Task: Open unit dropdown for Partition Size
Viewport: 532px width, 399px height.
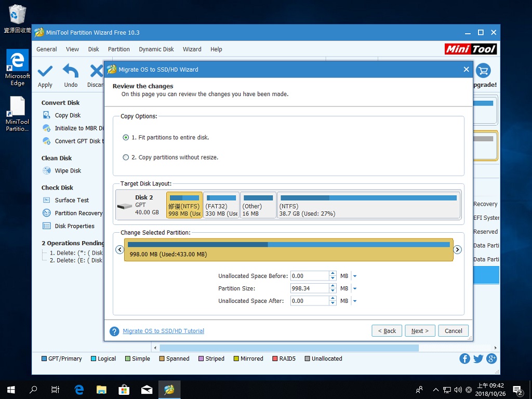Action: pyautogui.click(x=355, y=289)
